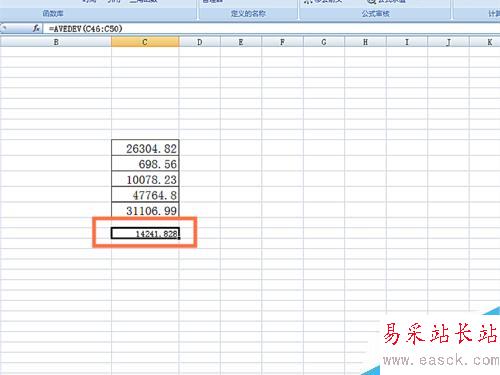Select column F header
The height and width of the screenshot is (375, 500).
click(x=282, y=42)
